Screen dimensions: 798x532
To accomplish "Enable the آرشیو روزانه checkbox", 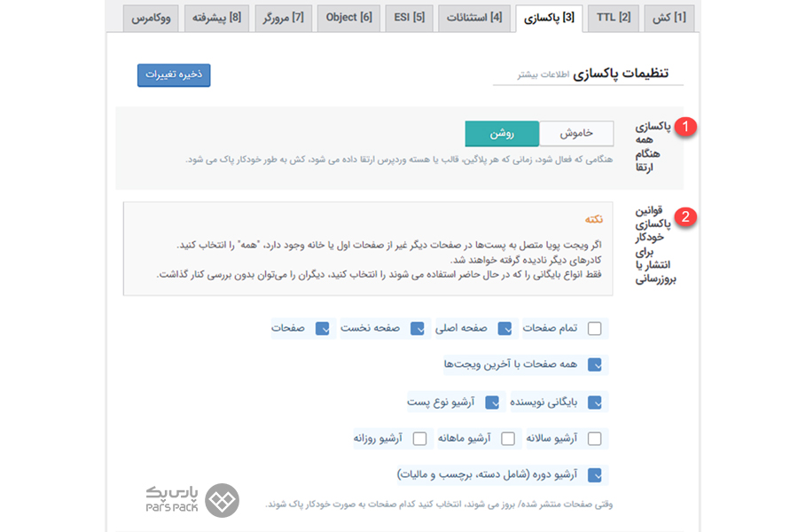I will coord(420,438).
